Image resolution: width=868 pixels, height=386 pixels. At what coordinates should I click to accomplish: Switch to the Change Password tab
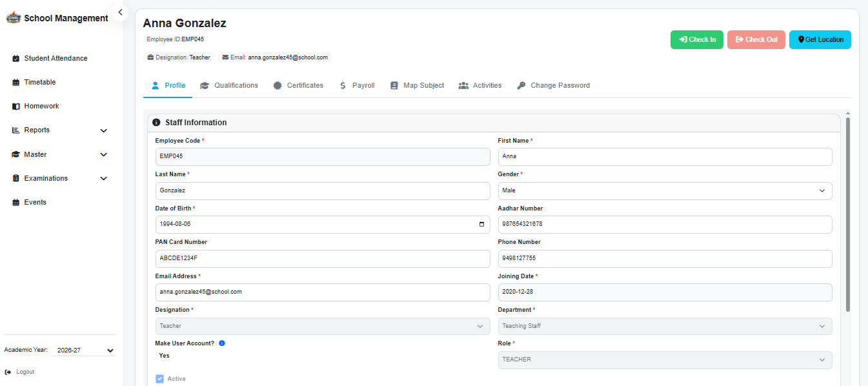(554, 85)
